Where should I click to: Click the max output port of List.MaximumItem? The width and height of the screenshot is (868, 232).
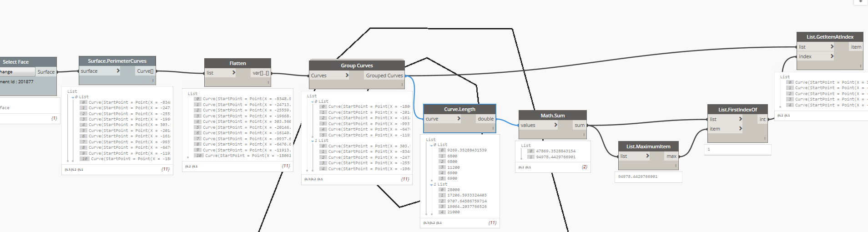coord(671,156)
